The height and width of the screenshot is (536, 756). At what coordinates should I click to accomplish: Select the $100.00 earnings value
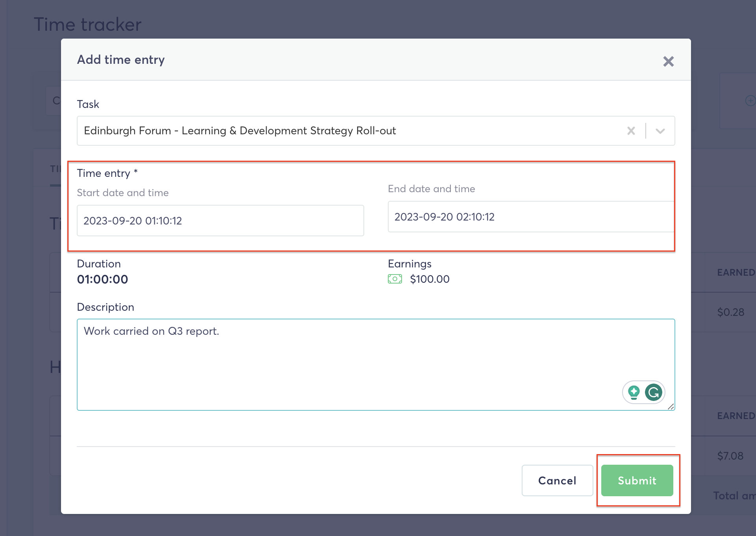coord(430,279)
